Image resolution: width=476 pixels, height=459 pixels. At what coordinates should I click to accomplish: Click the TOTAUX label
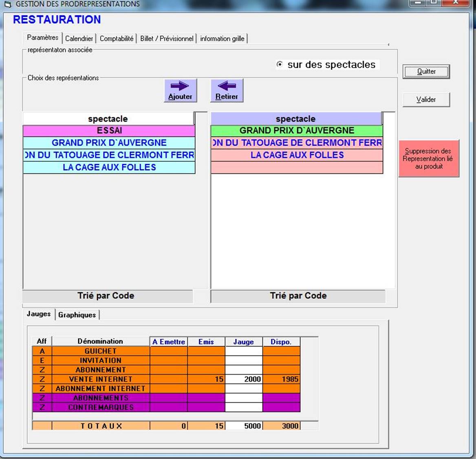[101, 426]
